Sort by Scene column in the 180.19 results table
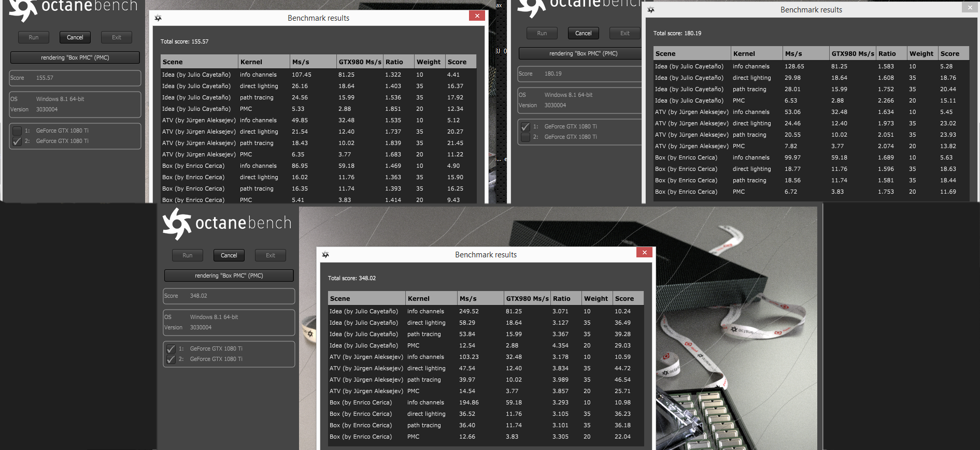Screen dimensions: 980x450 click(692, 53)
